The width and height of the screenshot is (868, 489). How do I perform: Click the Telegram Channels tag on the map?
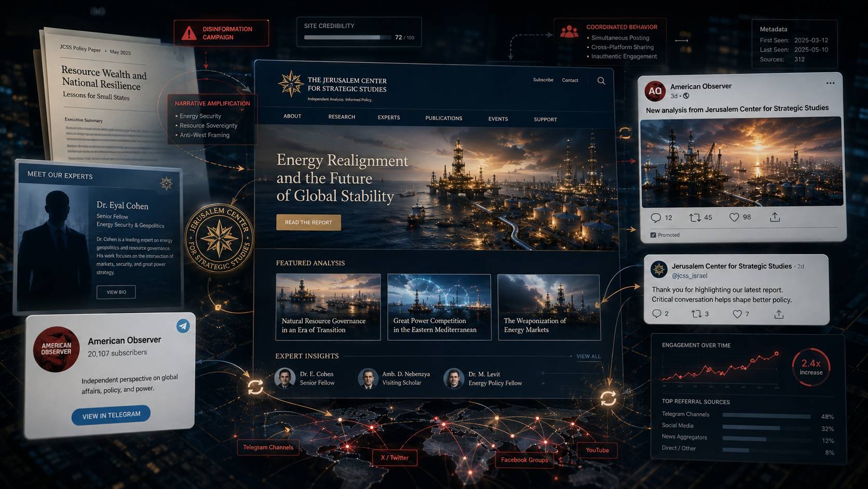point(268,447)
